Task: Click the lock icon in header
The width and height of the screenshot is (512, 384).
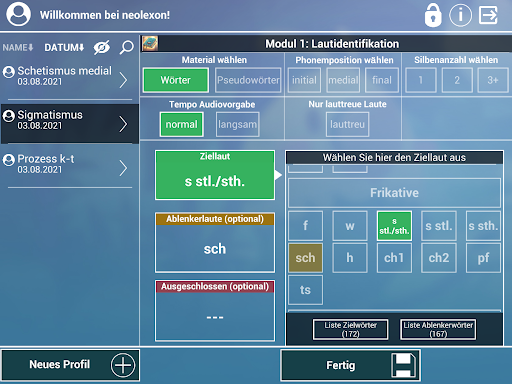Action: point(433,15)
